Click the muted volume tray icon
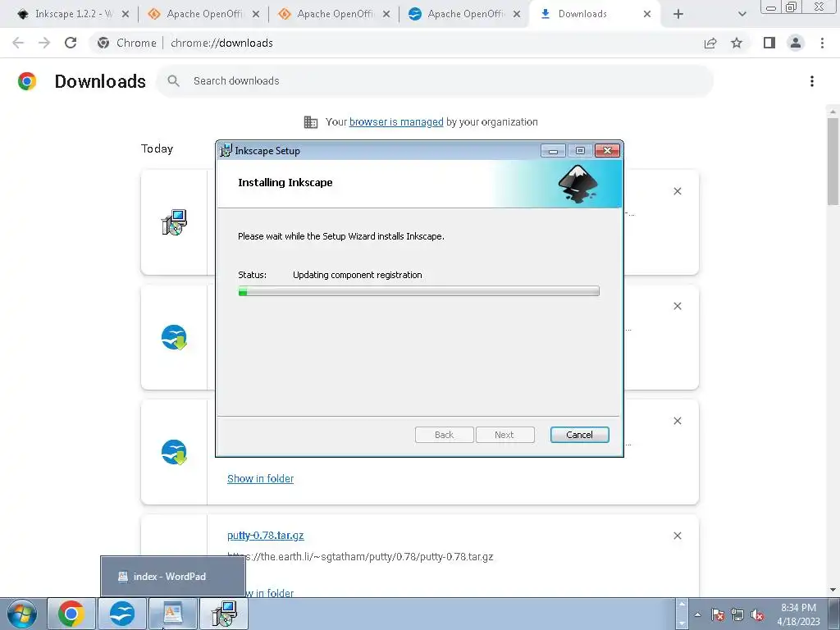This screenshot has height=630, width=840. (757, 614)
